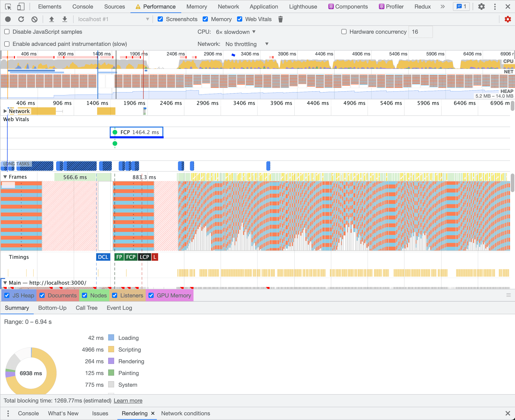Click the record button icon

(8, 19)
